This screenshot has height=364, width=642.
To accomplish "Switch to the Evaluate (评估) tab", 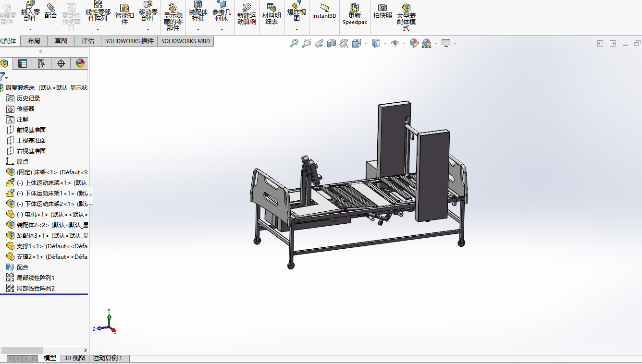I will click(88, 41).
